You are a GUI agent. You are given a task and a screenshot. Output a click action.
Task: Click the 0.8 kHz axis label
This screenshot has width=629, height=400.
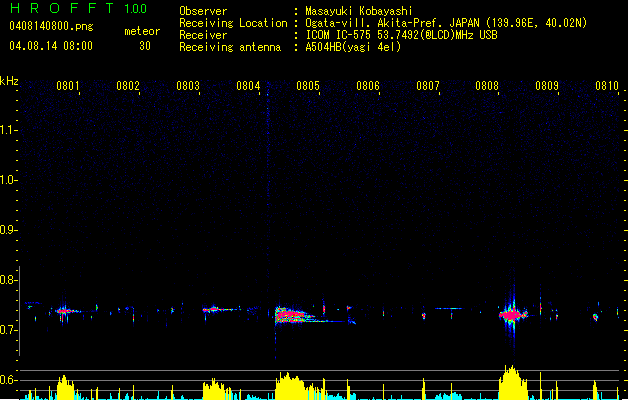tap(7, 280)
